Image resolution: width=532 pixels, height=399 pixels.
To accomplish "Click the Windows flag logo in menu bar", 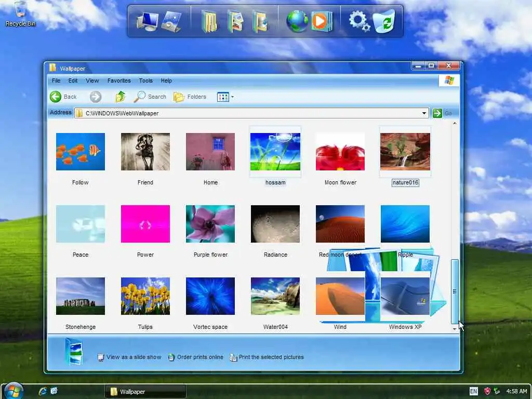I will point(449,81).
